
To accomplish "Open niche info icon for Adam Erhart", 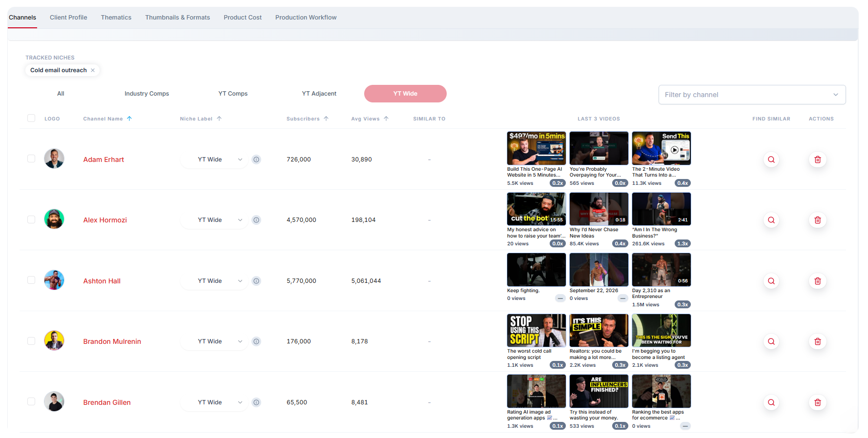I will pyautogui.click(x=256, y=159).
